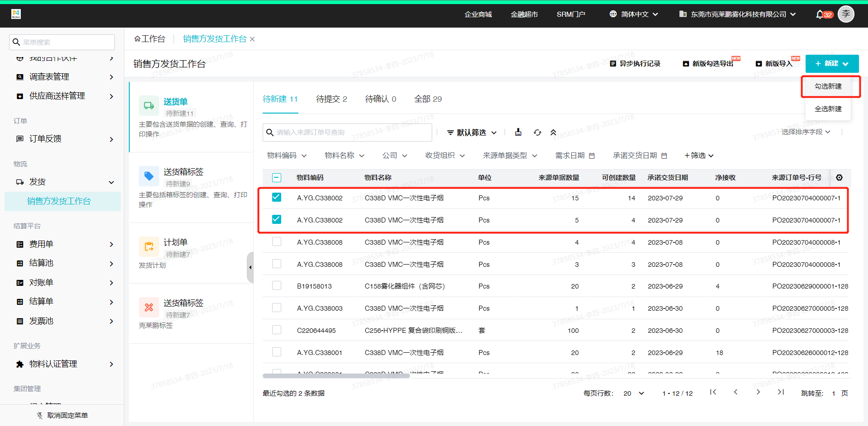Click the 承诺交货日期 calendar icon
Viewport: 868px width, 426px height.
click(x=664, y=156)
